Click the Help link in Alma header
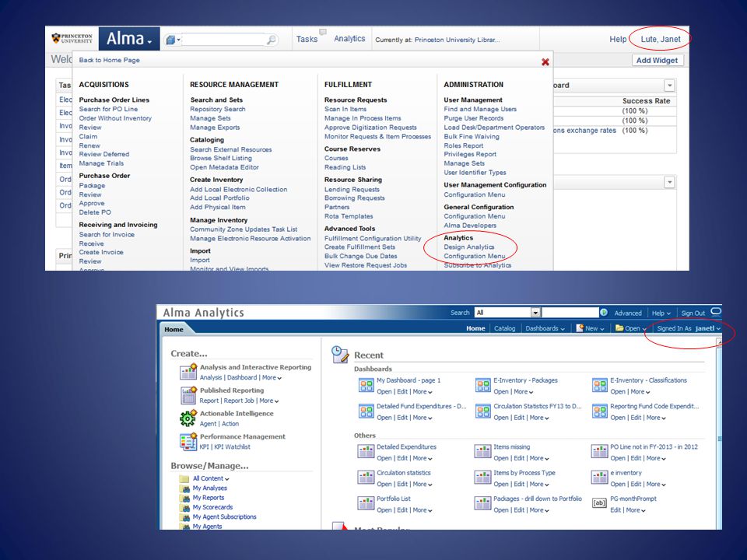This screenshot has height=560, width=747. click(x=618, y=40)
